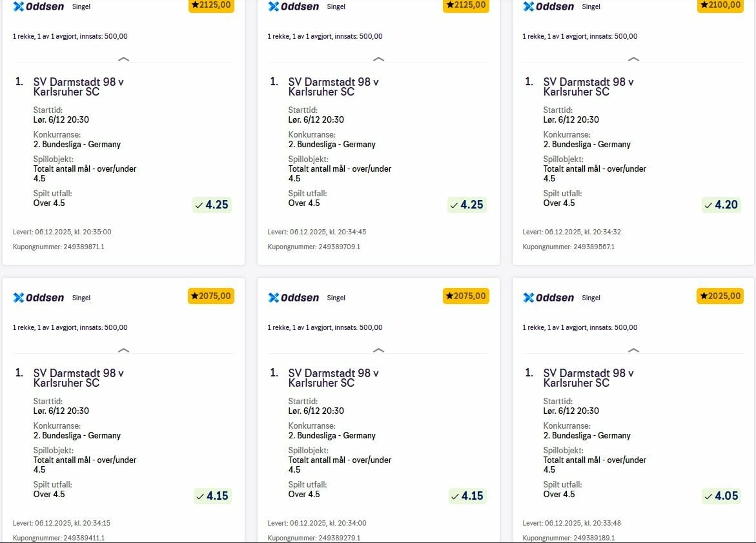This screenshot has width=756, height=543.
Task: Click delivery time 20:34:45 text
Action: pyautogui.click(x=316, y=232)
